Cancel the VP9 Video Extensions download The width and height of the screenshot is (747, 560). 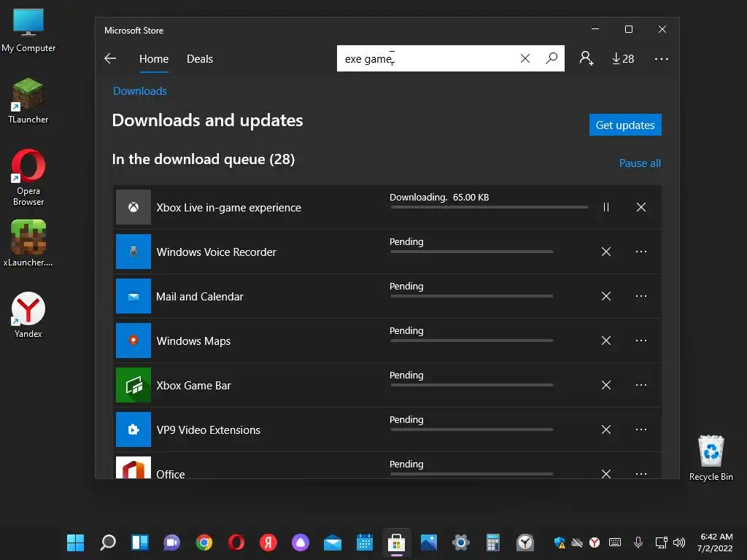(606, 429)
